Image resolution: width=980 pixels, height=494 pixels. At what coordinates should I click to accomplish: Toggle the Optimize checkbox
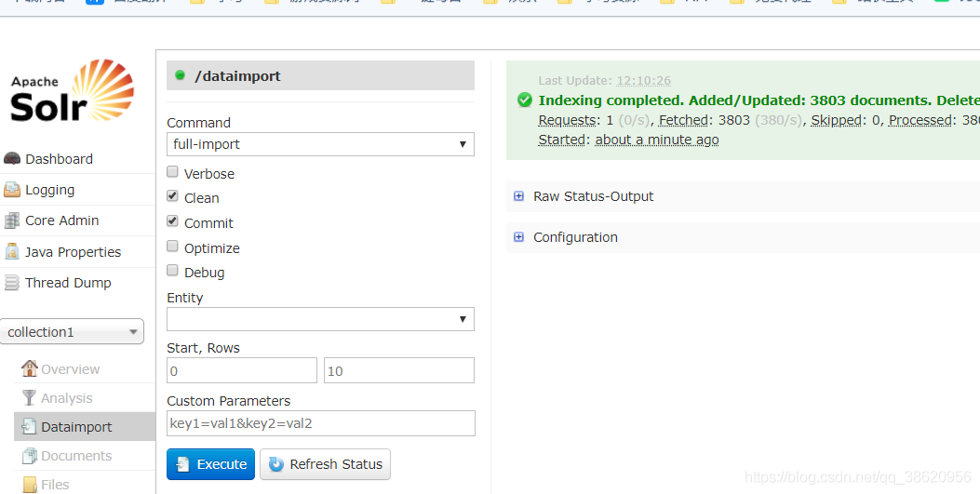click(x=172, y=247)
